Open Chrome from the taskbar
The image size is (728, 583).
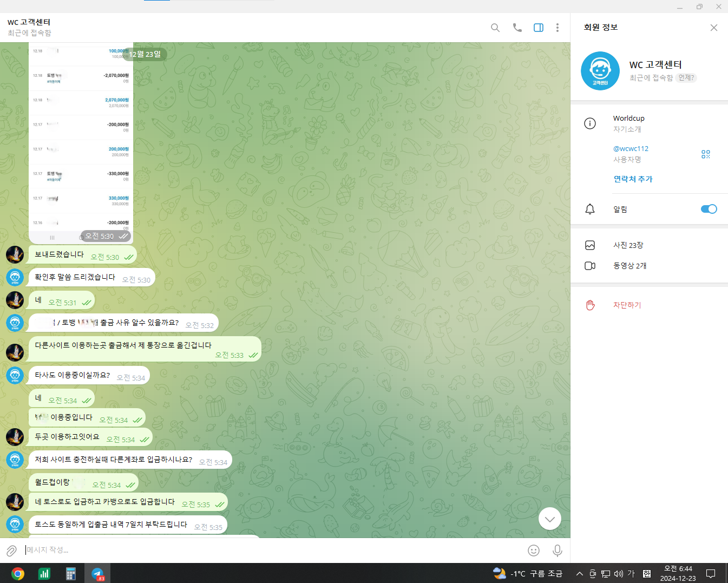click(18, 574)
